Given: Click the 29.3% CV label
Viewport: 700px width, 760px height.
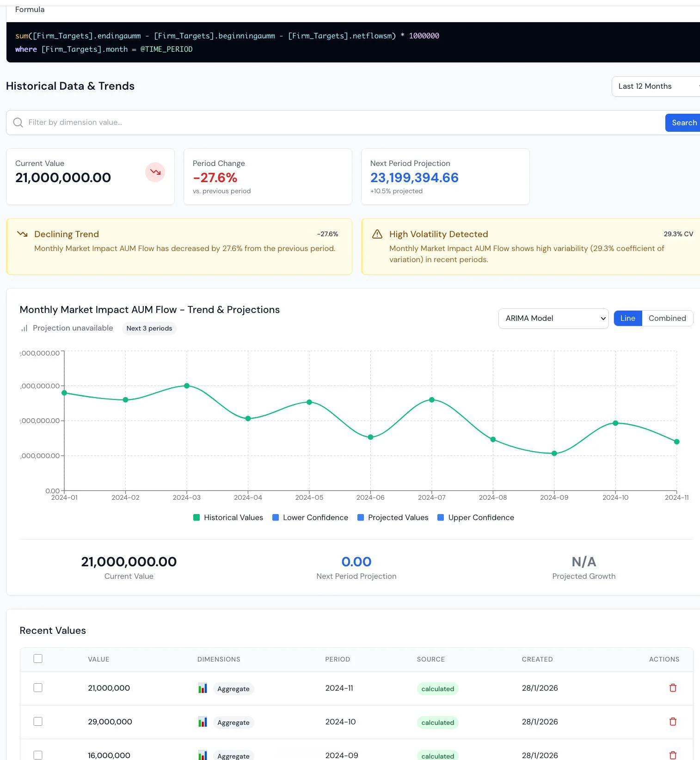Looking at the screenshot, I should click(678, 234).
